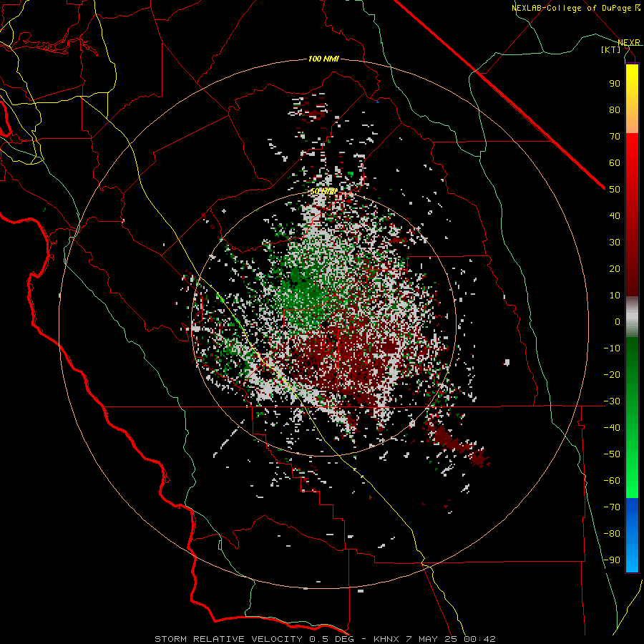Click the negative 90 scale label

pos(612,560)
